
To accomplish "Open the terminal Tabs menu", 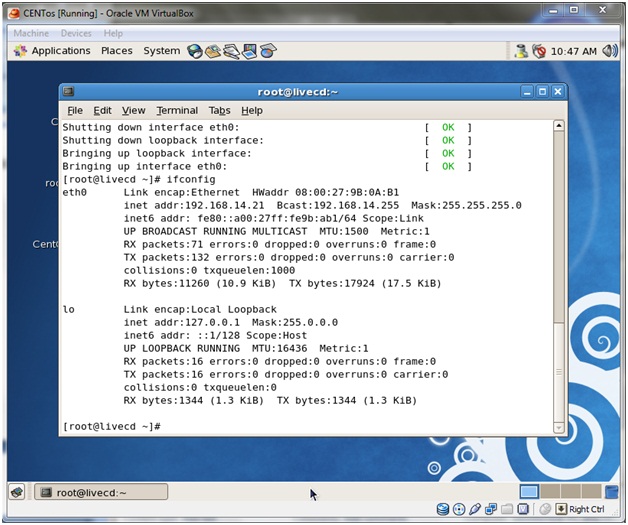I will click(219, 111).
